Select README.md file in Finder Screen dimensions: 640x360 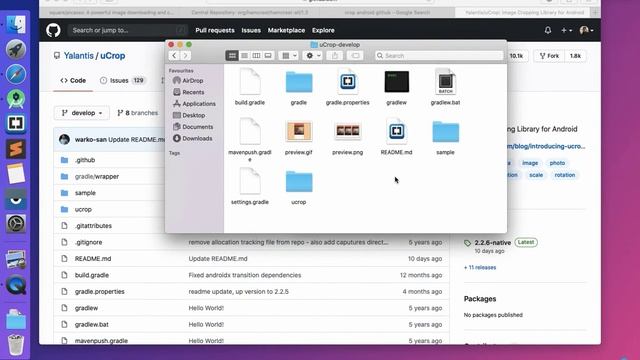tap(396, 136)
